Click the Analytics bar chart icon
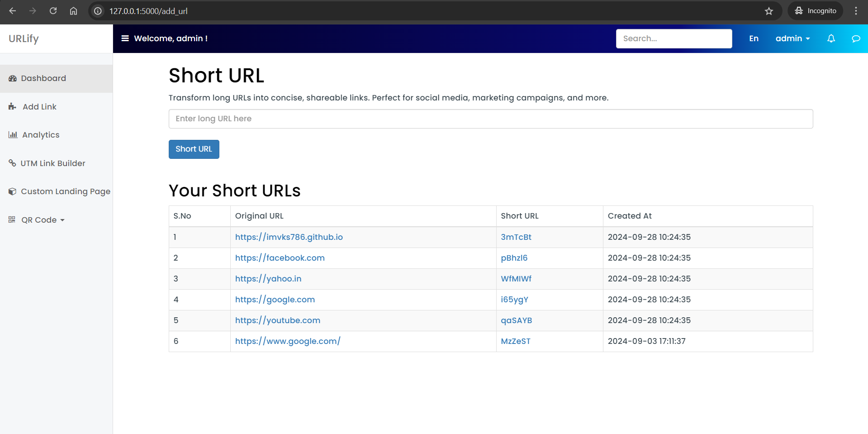The image size is (868, 434). coord(13,135)
